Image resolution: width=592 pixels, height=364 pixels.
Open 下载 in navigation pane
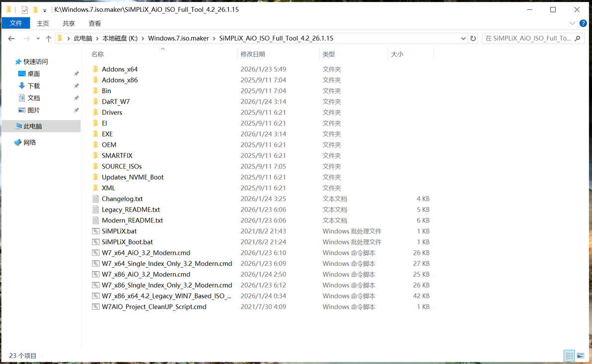tap(34, 86)
